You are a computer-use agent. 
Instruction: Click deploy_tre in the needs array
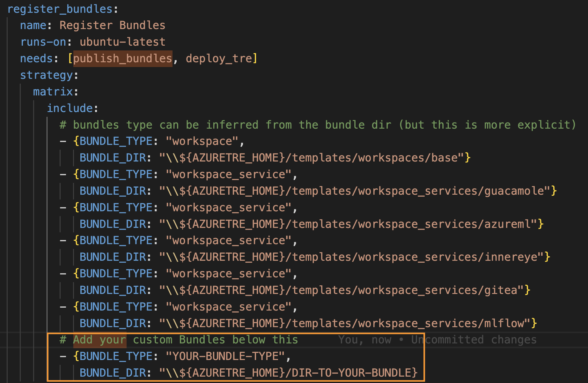click(219, 58)
